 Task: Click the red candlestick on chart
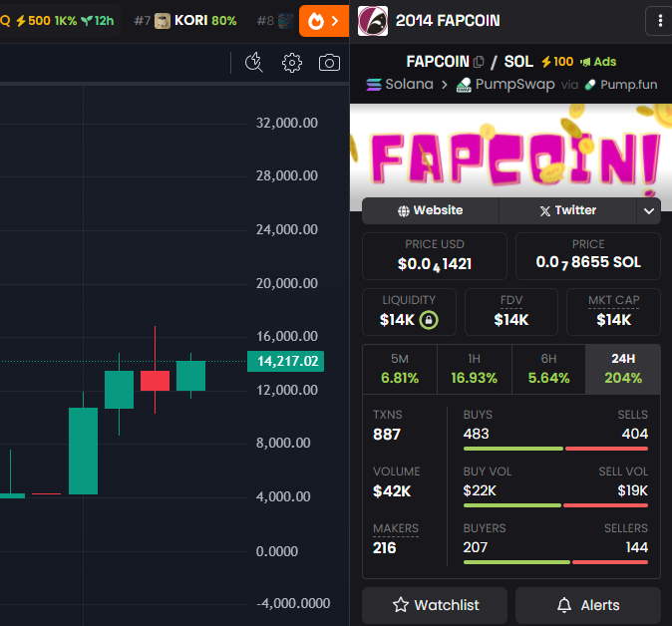(x=156, y=381)
